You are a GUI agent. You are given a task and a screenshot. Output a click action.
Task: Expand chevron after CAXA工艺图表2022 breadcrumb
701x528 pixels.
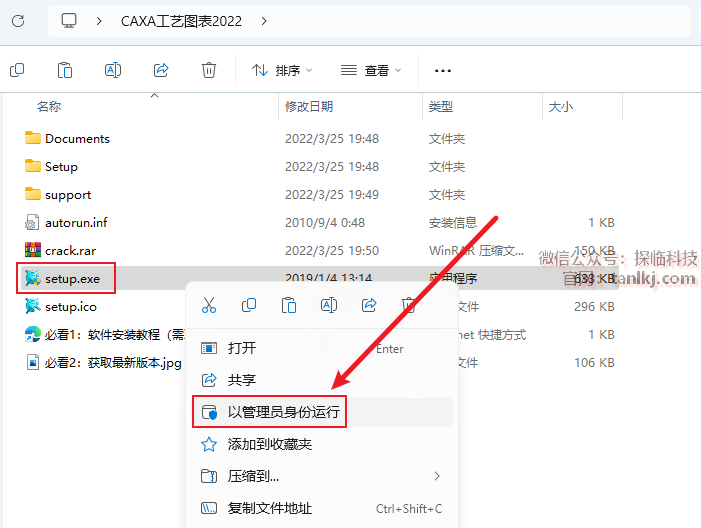(x=264, y=21)
